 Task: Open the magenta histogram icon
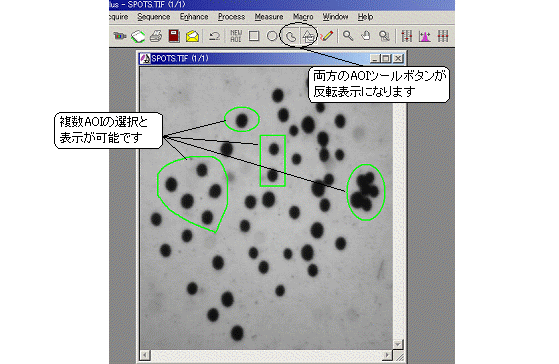[425, 36]
